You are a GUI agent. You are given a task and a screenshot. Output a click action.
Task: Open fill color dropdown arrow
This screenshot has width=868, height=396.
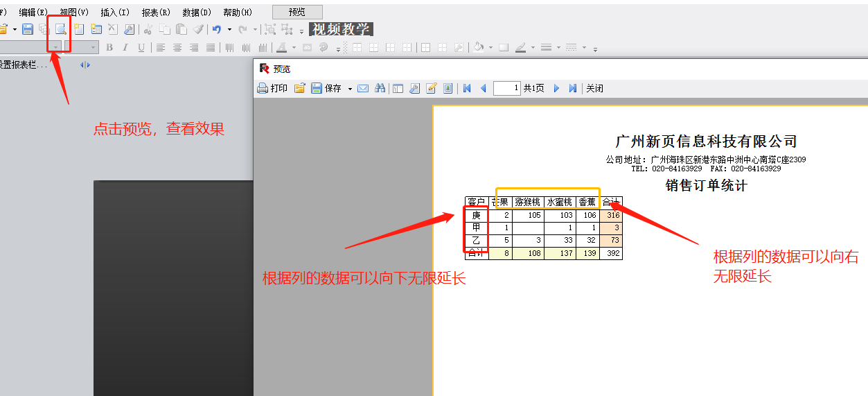490,48
